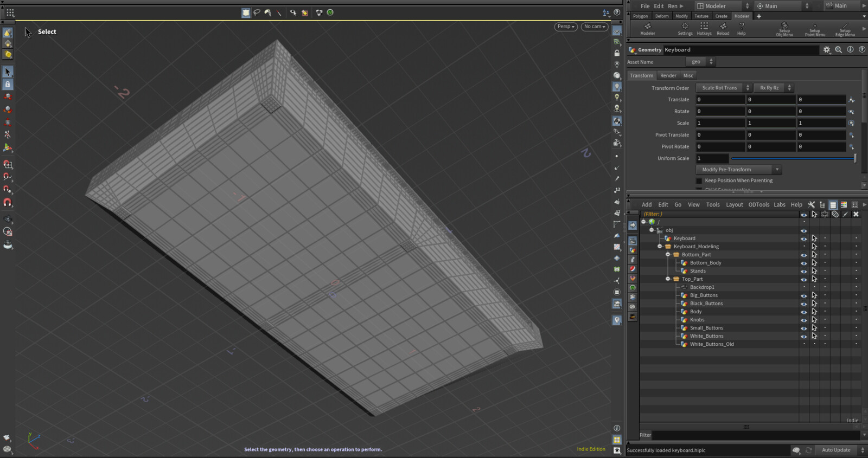This screenshot has width=868, height=458.
Task: Toggle visibility of Stands node
Action: (x=804, y=271)
